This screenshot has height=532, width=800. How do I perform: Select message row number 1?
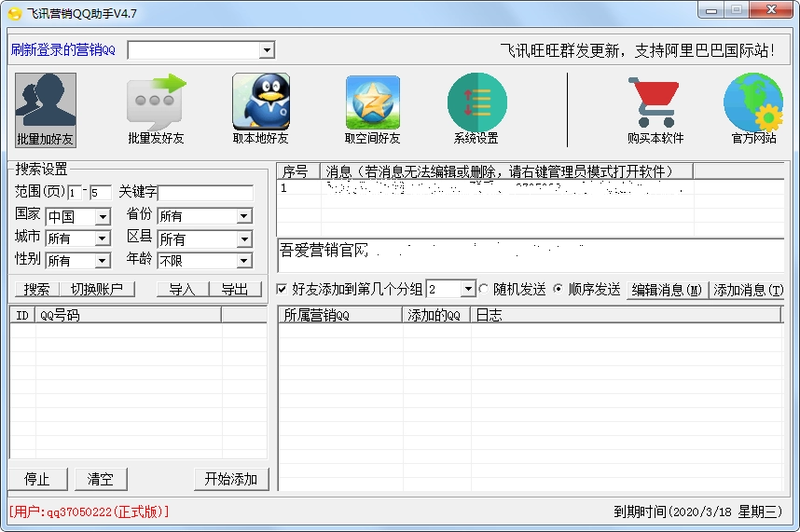pos(531,188)
